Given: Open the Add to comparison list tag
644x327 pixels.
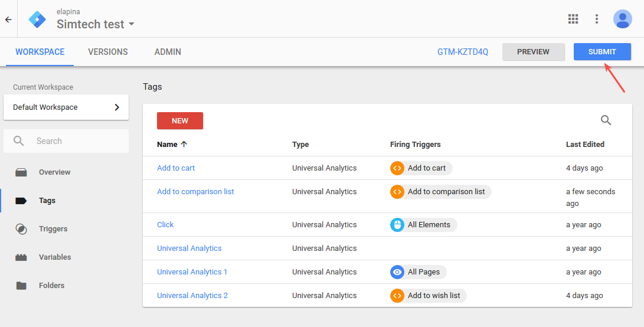Looking at the screenshot, I should [195, 191].
